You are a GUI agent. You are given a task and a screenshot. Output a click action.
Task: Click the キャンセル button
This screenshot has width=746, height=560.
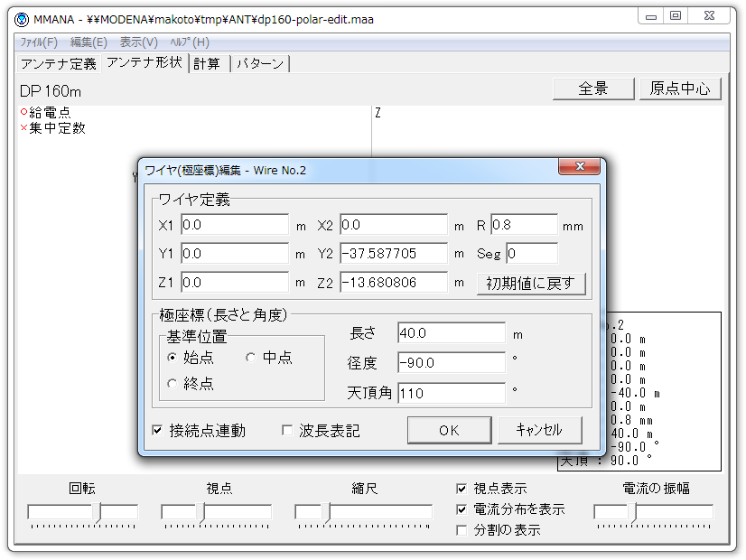click(x=539, y=430)
